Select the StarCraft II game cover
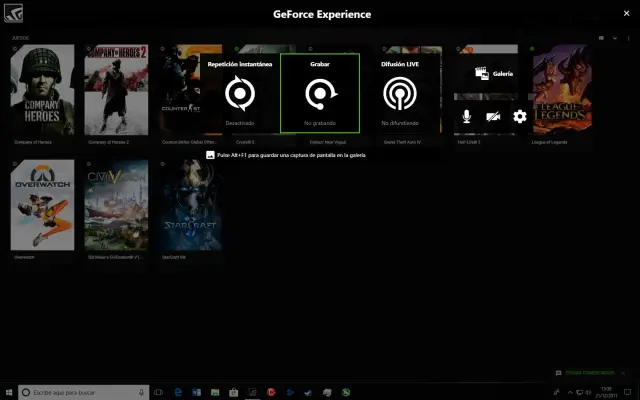Screen dimensions: 640x400 click(x=191, y=205)
